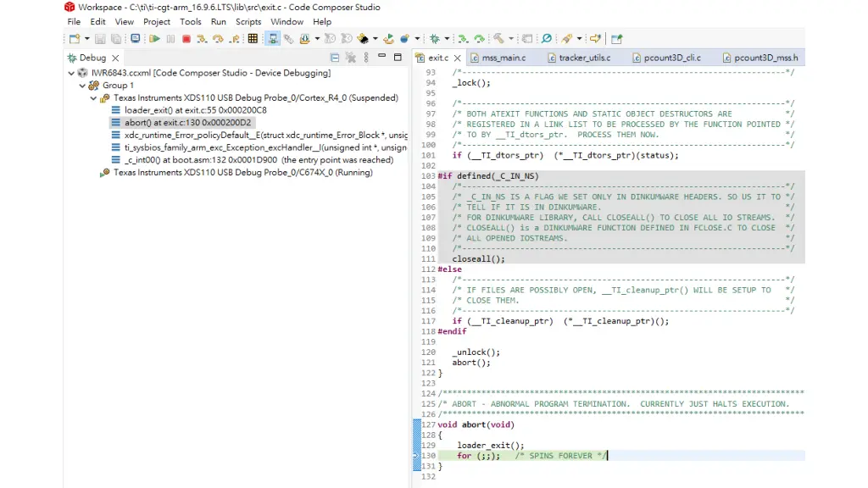This screenshot has width=868, height=488.
Task: Open the dropdown arrow beside the Debug bug icon
Action: click(x=448, y=39)
